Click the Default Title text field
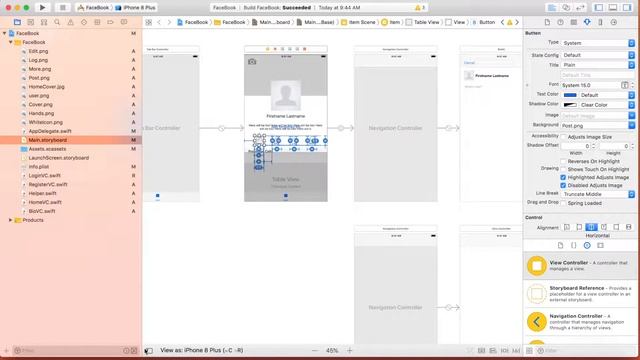 pos(598,75)
